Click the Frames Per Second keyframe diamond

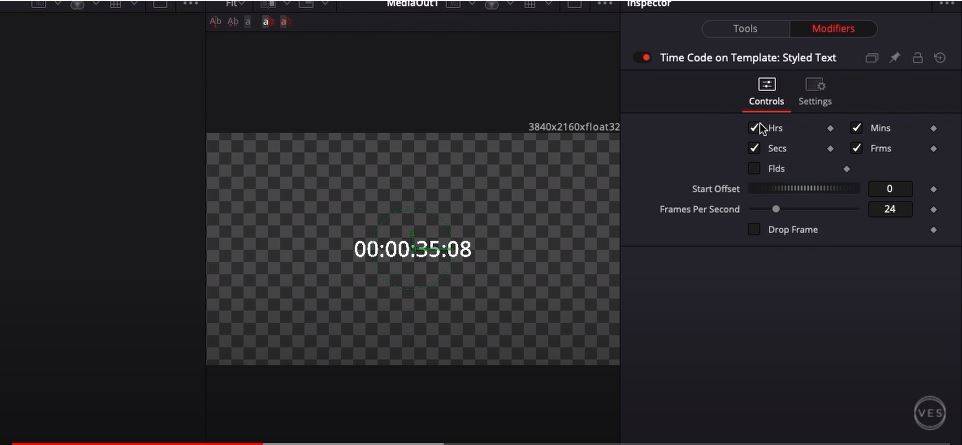(x=934, y=209)
